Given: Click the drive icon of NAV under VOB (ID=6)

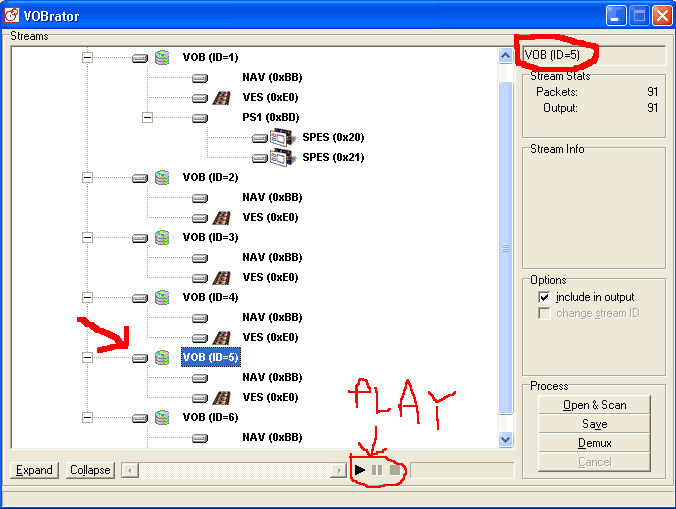Looking at the screenshot, I should pyautogui.click(x=200, y=438).
